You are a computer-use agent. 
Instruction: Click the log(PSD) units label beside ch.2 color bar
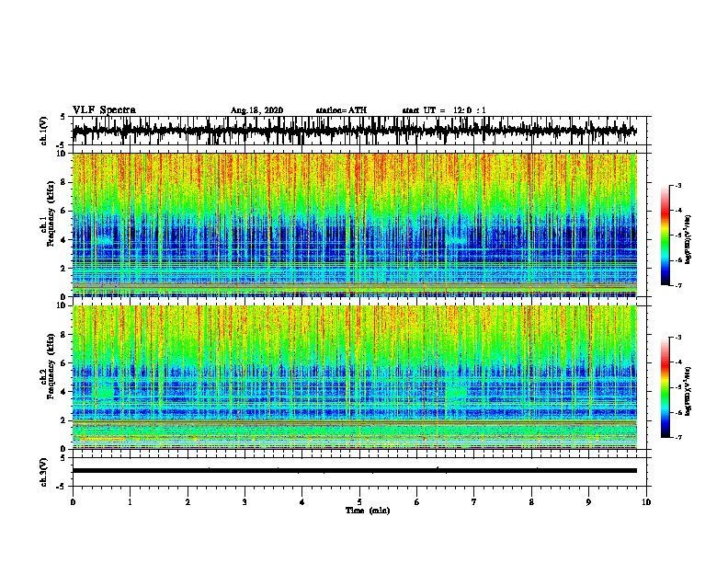[688, 391]
